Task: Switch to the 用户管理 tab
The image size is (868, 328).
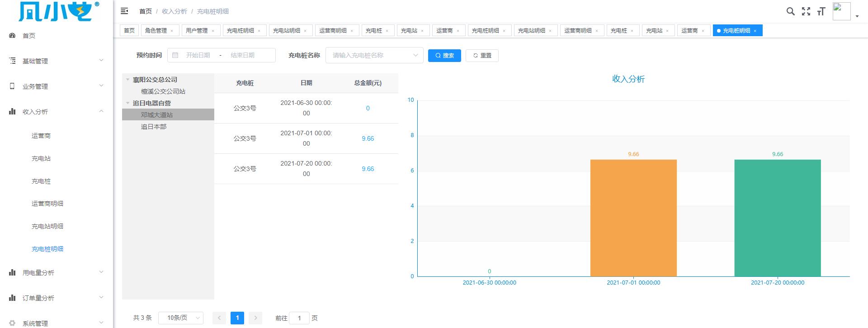Action: [197, 31]
